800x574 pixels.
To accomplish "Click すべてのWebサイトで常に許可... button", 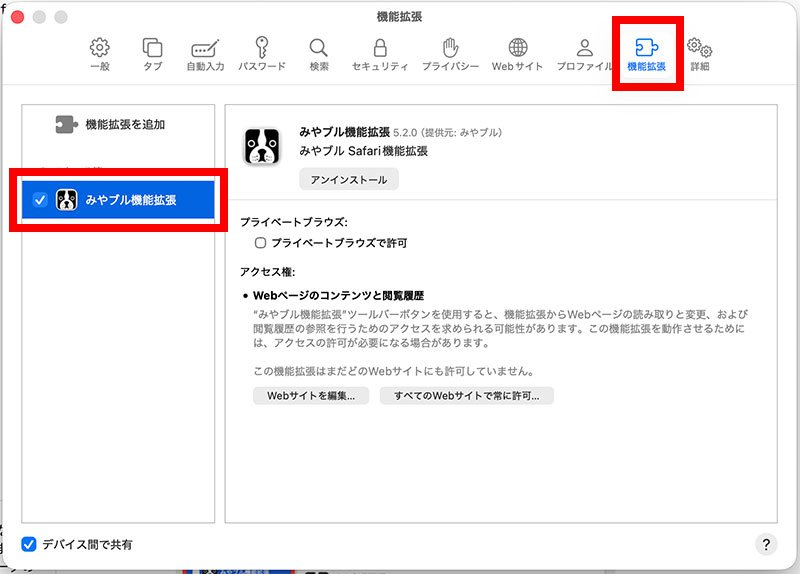I will 466,395.
